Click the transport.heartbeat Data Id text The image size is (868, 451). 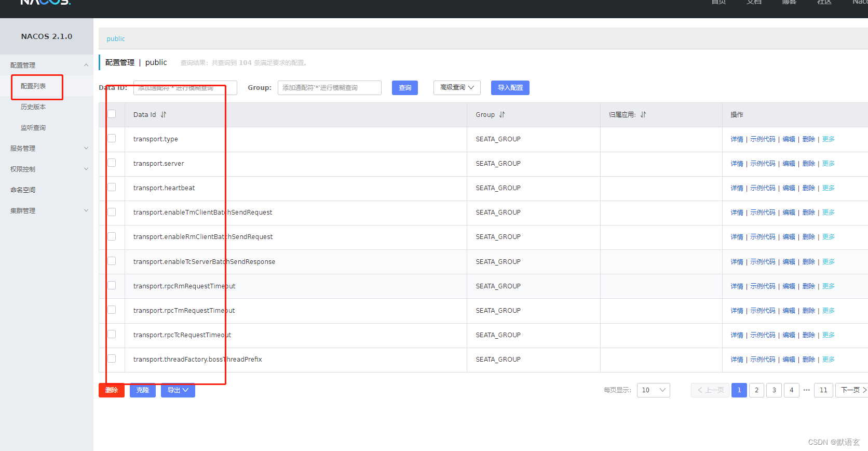[x=164, y=188]
